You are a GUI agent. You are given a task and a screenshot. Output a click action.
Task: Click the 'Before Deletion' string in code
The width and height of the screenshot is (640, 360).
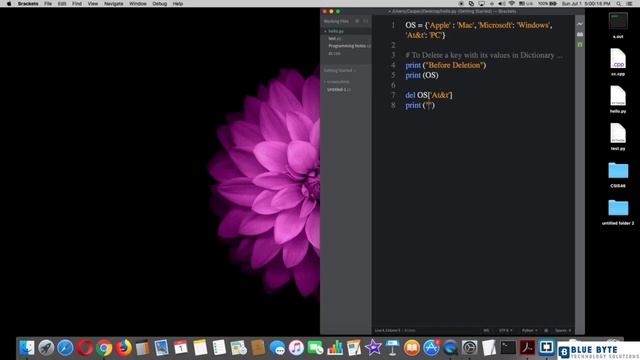[454, 65]
